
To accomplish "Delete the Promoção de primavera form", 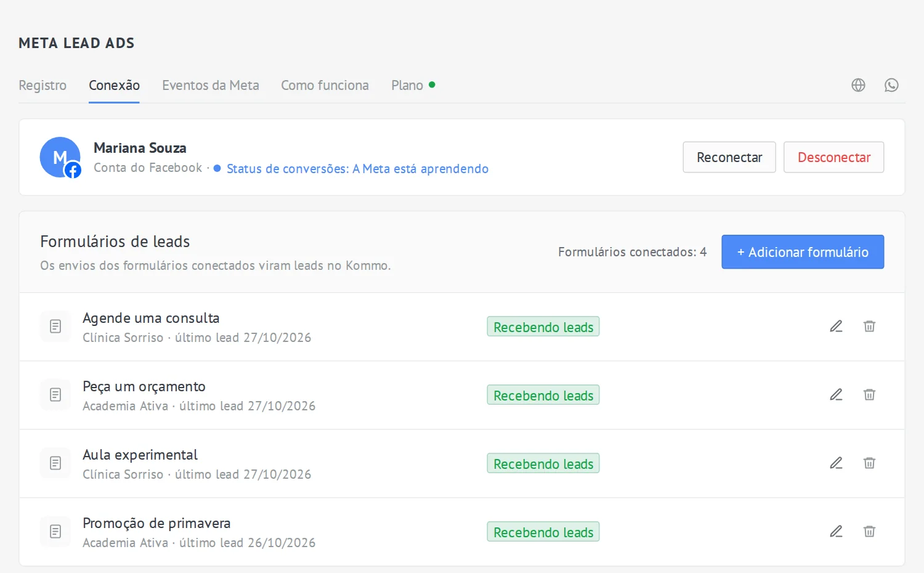I will [x=869, y=531].
